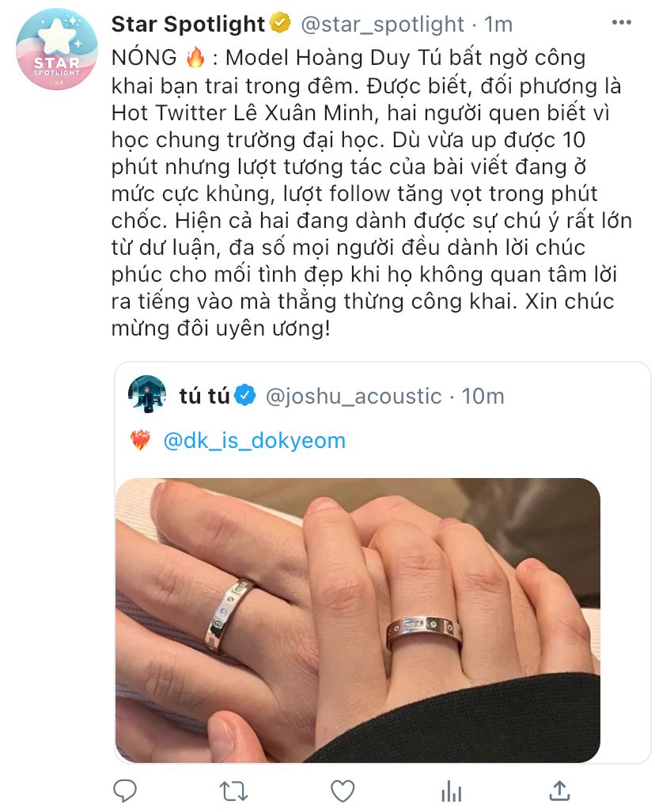The height and width of the screenshot is (812, 655).
Task: Like the tweet with heart icon
Action: pyautogui.click(x=343, y=791)
